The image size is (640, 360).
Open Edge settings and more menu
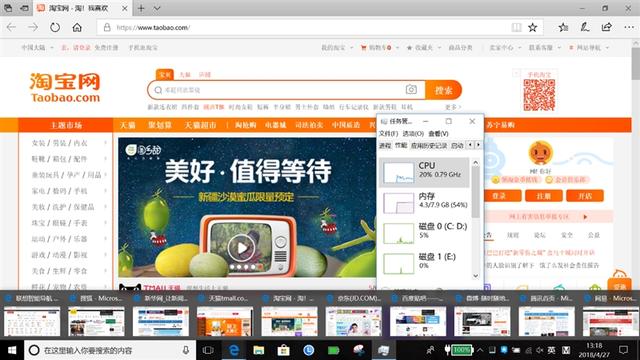[x=629, y=27]
